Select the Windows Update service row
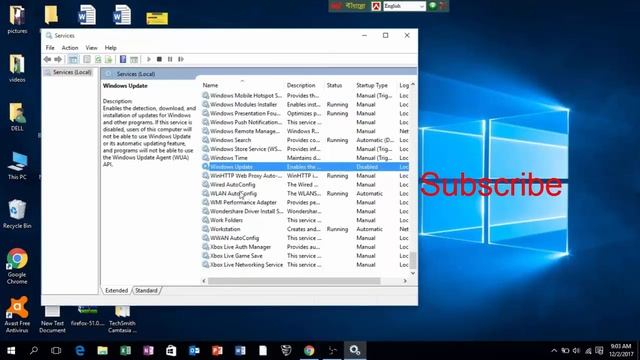Viewport: 640px width, 360px height. click(x=305, y=167)
